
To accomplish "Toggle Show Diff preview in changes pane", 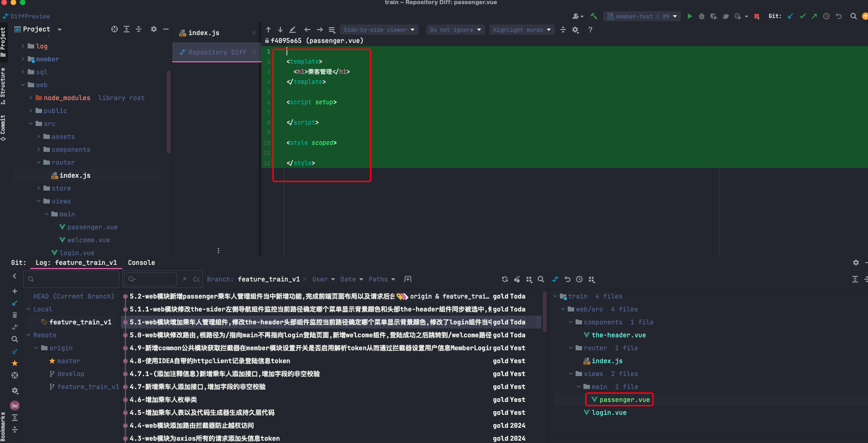I will click(x=555, y=279).
